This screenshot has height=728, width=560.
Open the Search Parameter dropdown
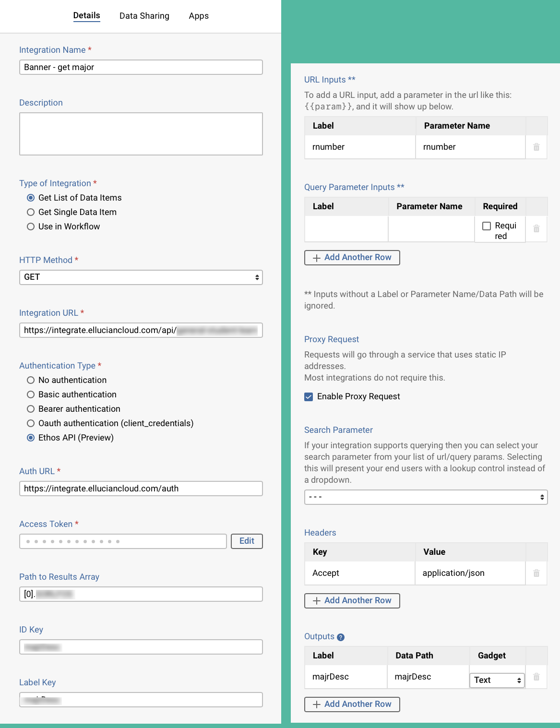[x=426, y=497]
